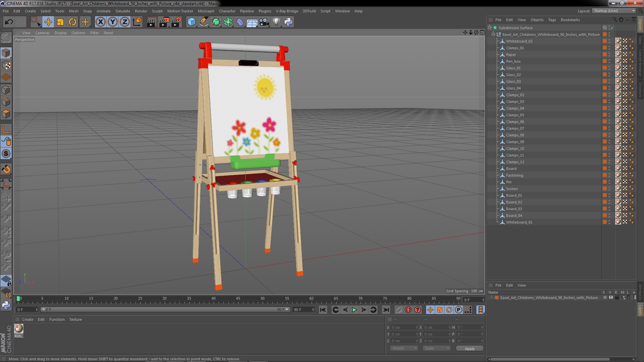Open the Layers panel View menu

click(x=522, y=285)
